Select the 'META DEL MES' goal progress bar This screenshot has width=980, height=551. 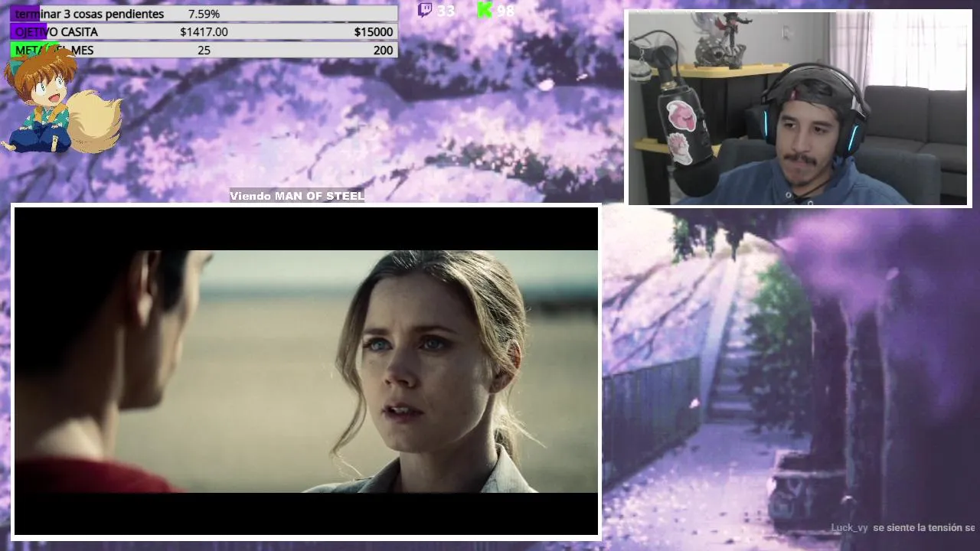204,50
